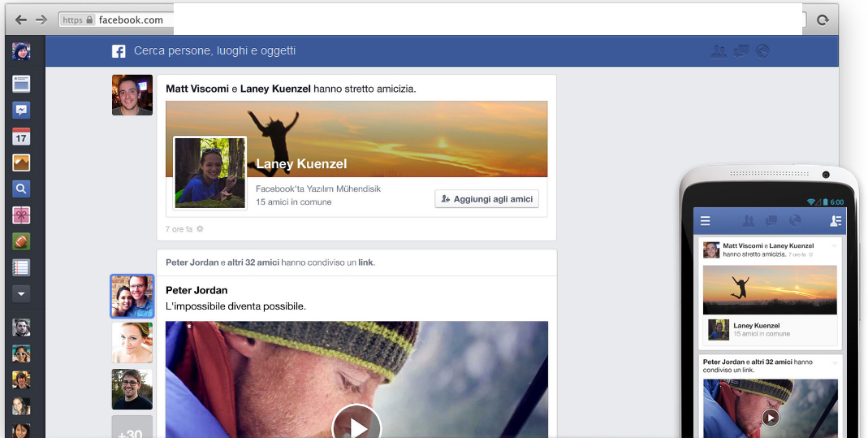Open the Messenger sidebar icon

21,111
